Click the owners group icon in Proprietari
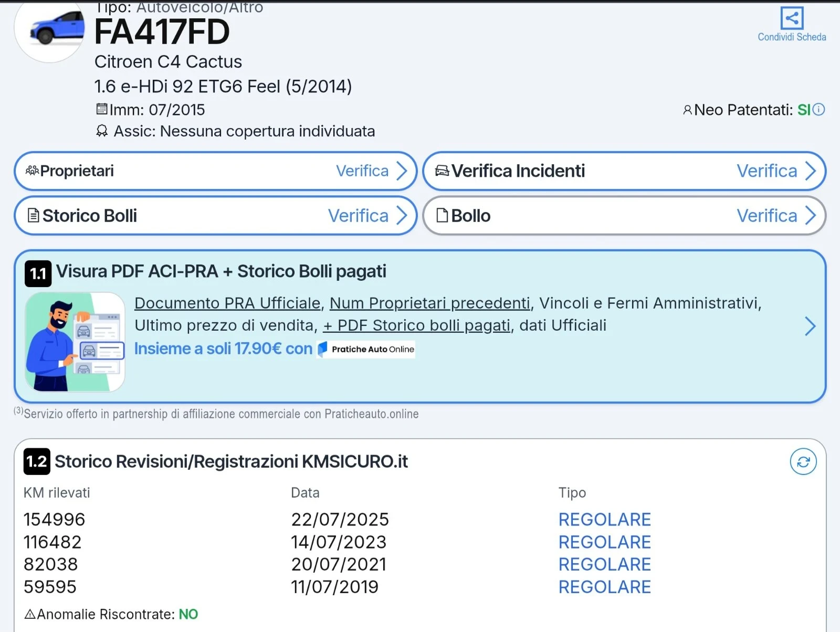This screenshot has height=632, width=840. 32,171
